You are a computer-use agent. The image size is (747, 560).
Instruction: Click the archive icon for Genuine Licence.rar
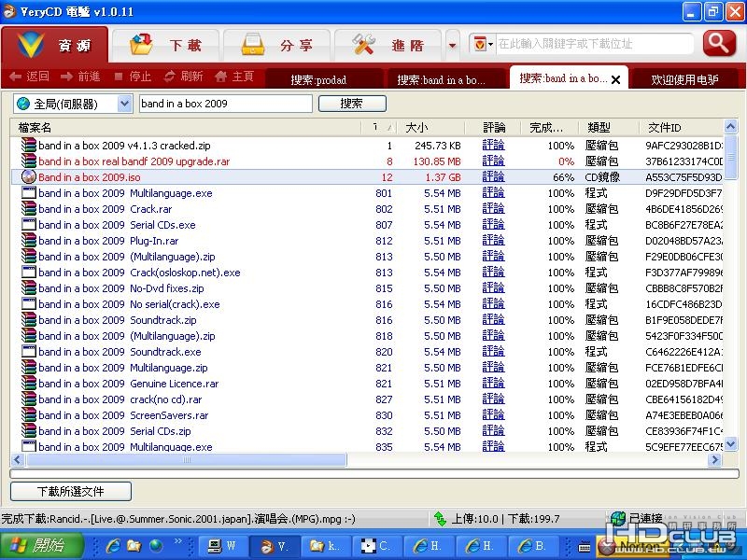[x=29, y=384]
